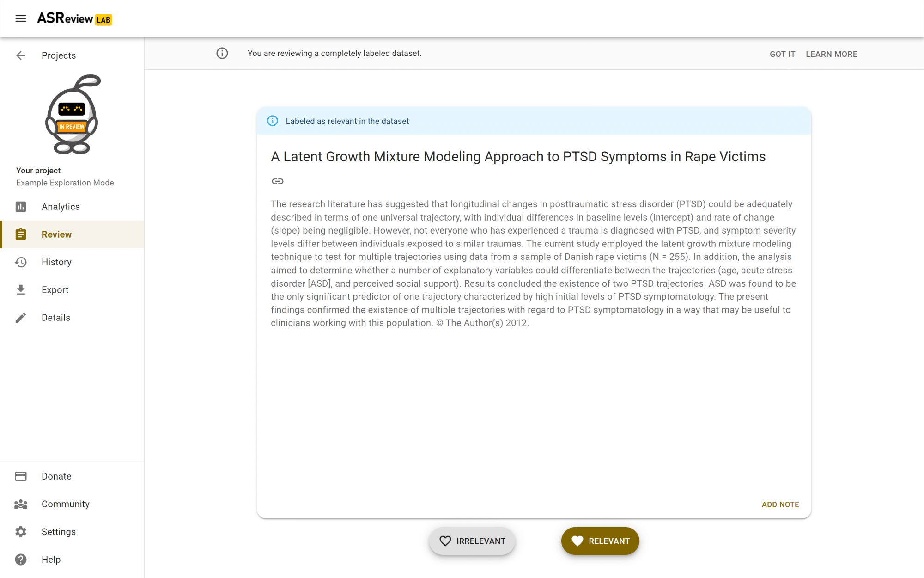
Task: Mark the article as Relevant
Action: click(x=600, y=541)
